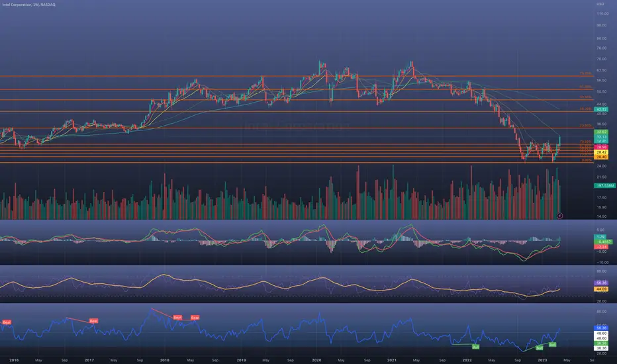Click the USD currency label on the price axis
The image size is (617, 364).
(x=600, y=4)
